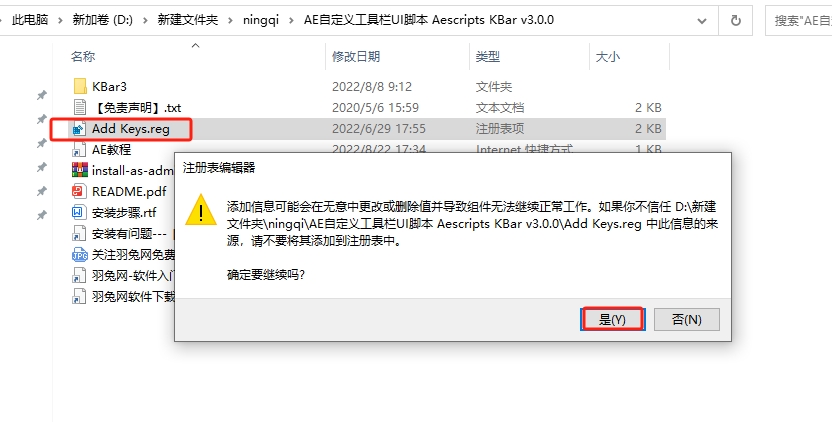Screen dimensions: 832x422
Task: Click the 安装有问题 shortcut icon
Action: pos(80,233)
